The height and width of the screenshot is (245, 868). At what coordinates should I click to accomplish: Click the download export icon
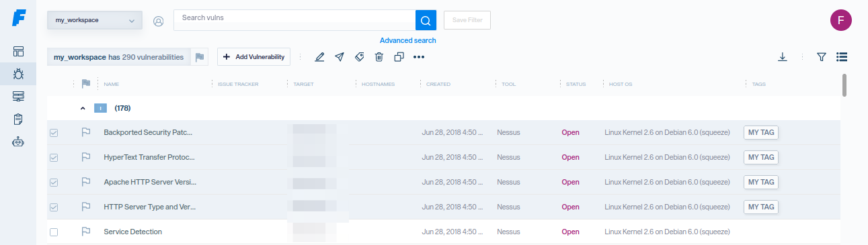click(783, 57)
